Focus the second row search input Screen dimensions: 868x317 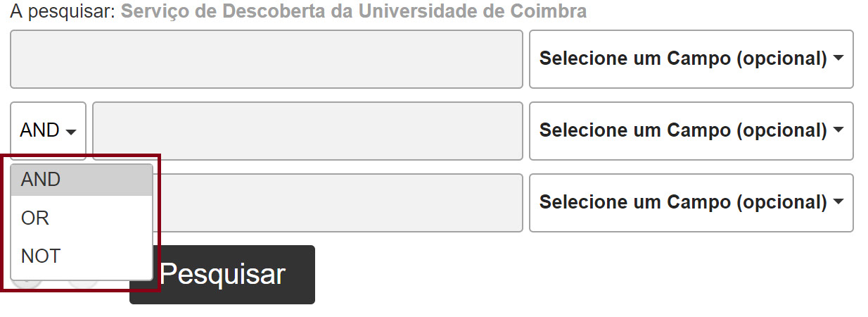(307, 131)
